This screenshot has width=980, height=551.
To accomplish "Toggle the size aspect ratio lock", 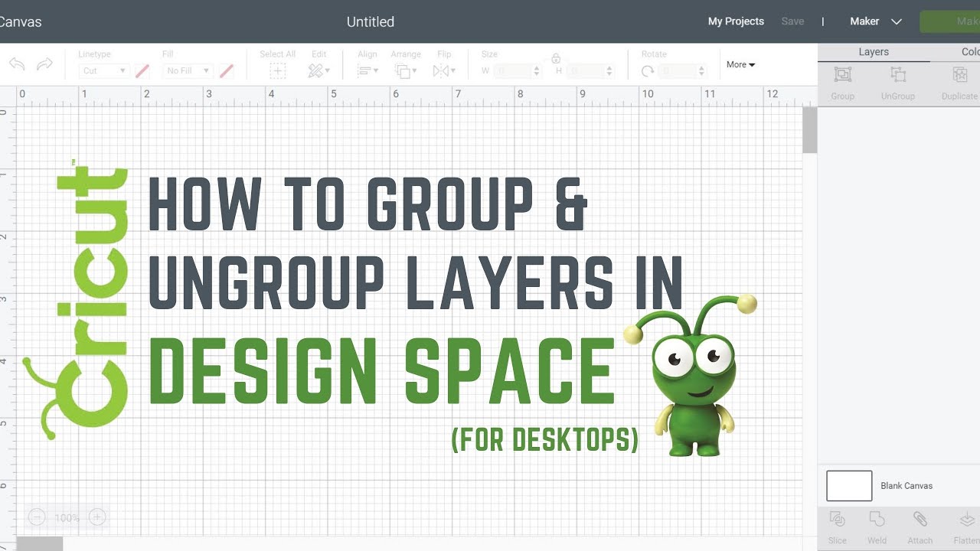I will click(x=556, y=58).
